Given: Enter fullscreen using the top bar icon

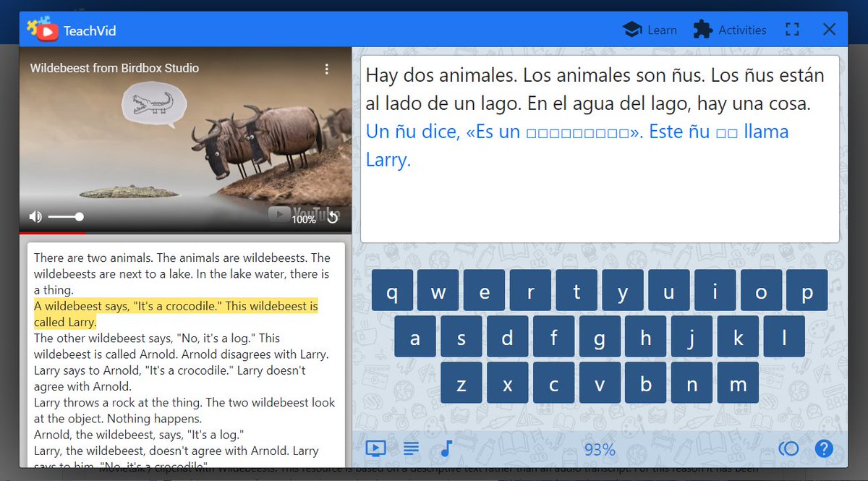Looking at the screenshot, I should pyautogui.click(x=792, y=29).
